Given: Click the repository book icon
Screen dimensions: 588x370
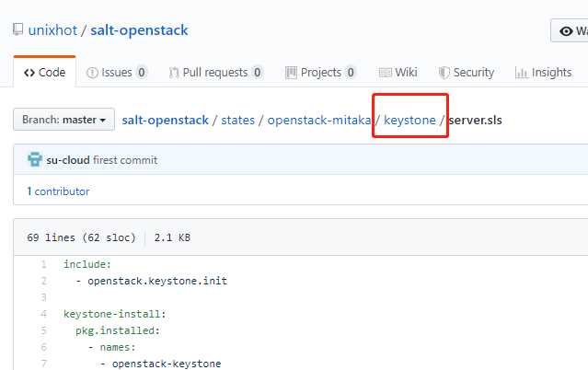Looking at the screenshot, I should click(17, 29).
